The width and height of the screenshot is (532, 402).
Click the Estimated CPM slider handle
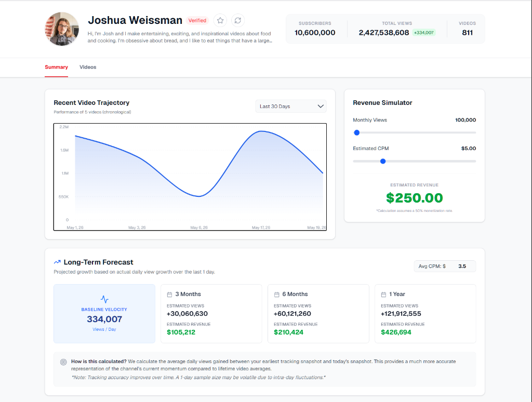click(383, 161)
